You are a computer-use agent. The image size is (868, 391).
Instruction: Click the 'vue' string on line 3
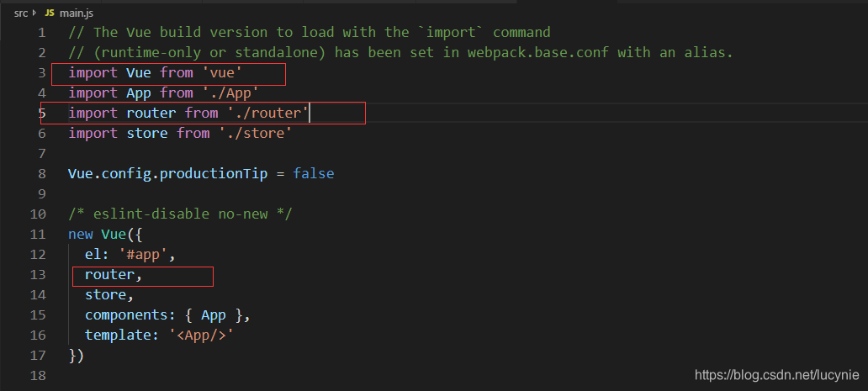coord(222,72)
